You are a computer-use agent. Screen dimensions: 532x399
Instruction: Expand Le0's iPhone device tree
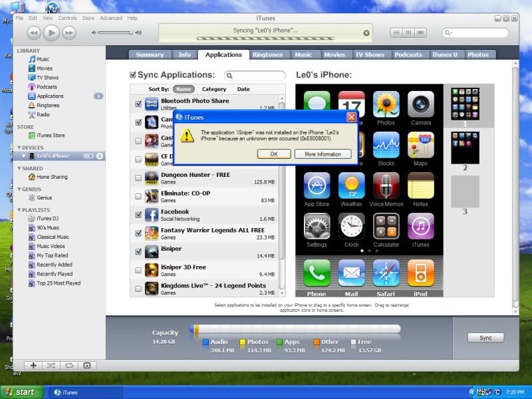[x=24, y=156]
